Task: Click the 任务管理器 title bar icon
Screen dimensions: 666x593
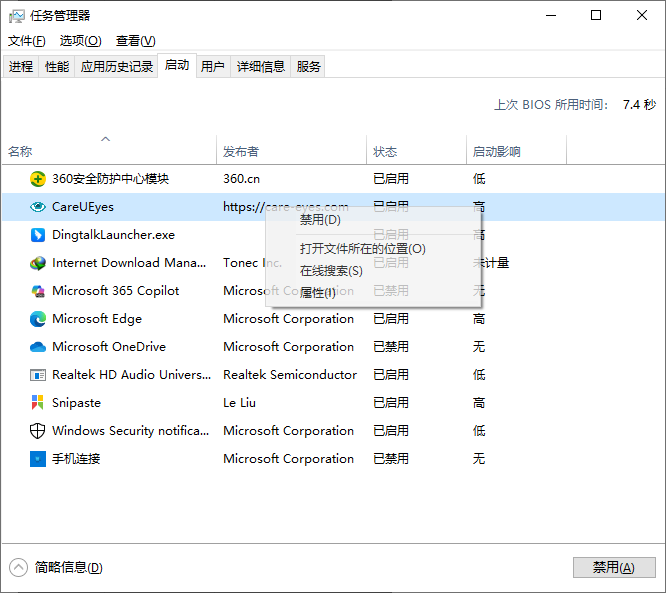Action: tap(17, 16)
